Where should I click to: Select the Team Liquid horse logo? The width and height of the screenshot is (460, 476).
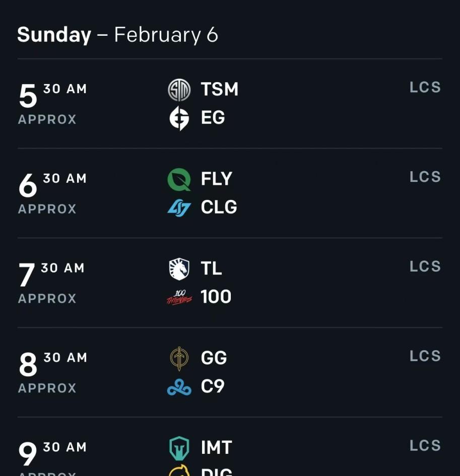179,269
